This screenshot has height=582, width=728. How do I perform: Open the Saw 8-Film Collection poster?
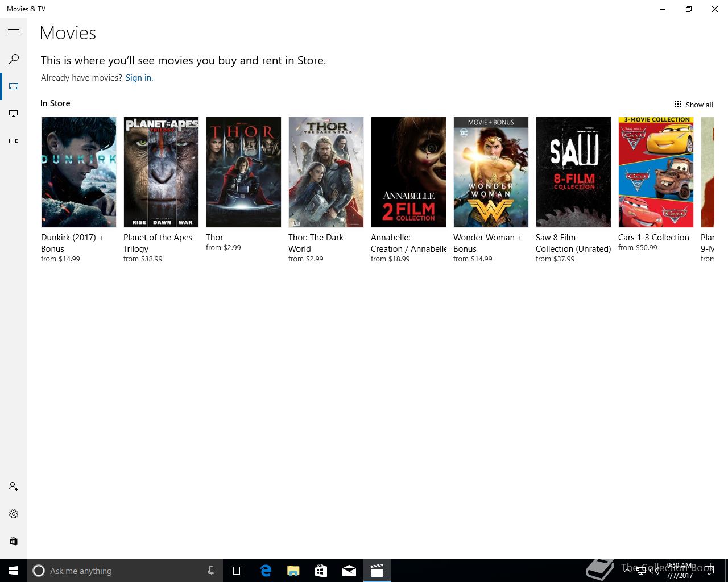[x=573, y=172]
